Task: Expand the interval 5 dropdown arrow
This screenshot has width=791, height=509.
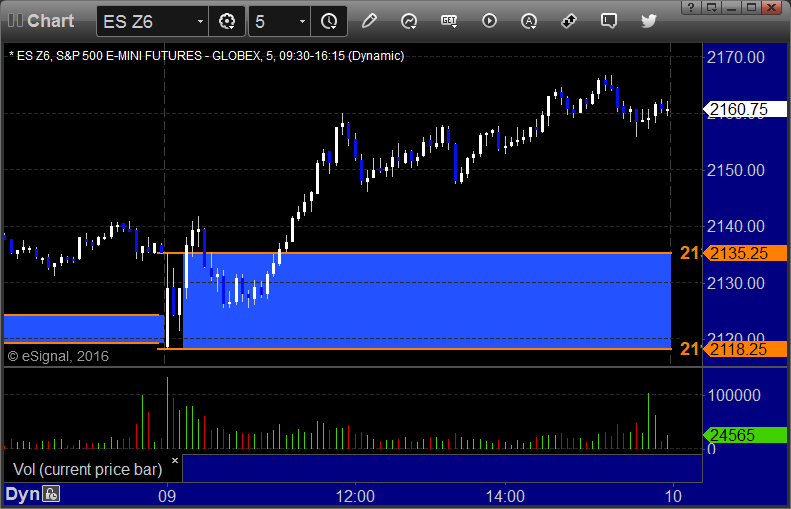Action: pos(302,22)
